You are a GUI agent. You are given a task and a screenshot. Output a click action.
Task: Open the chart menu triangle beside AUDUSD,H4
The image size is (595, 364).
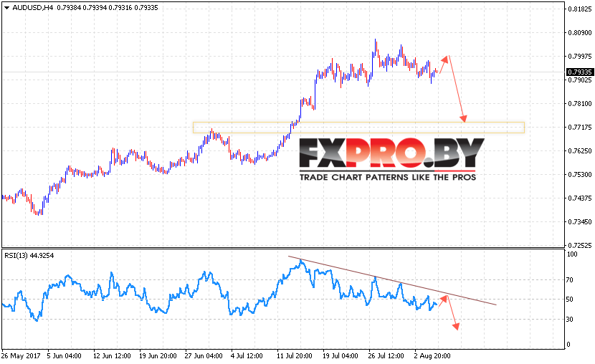[x=6, y=8]
